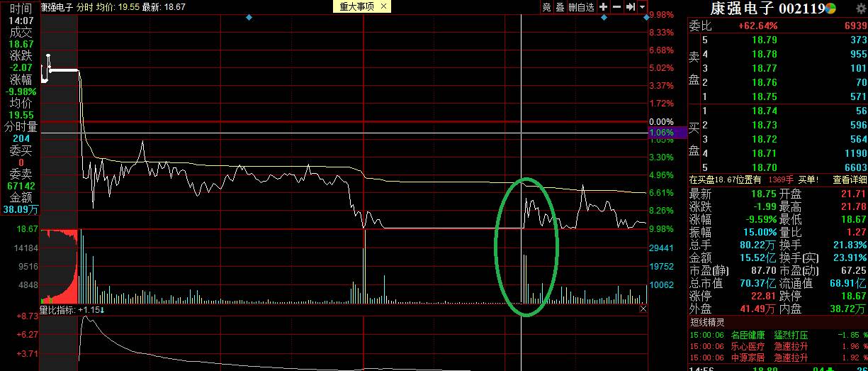Screen dimensions: 868x371
Task: Open the chart toolbar dropdown arrow
Action: (642, 7)
